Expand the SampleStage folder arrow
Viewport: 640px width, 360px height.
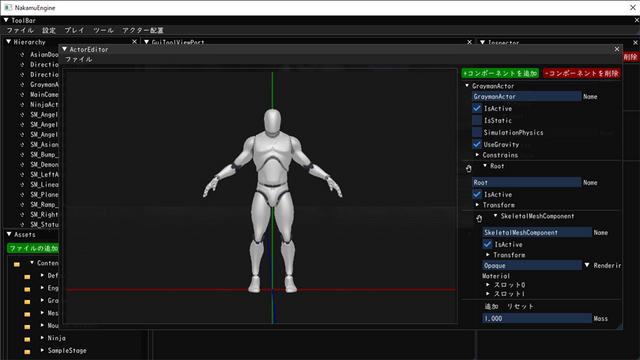[42, 350]
